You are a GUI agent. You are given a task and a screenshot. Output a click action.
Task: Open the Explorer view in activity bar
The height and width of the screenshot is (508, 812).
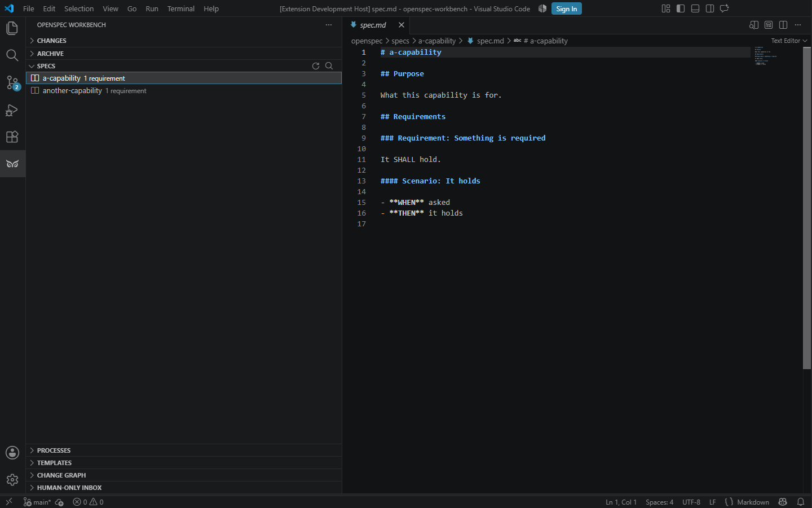point(12,28)
